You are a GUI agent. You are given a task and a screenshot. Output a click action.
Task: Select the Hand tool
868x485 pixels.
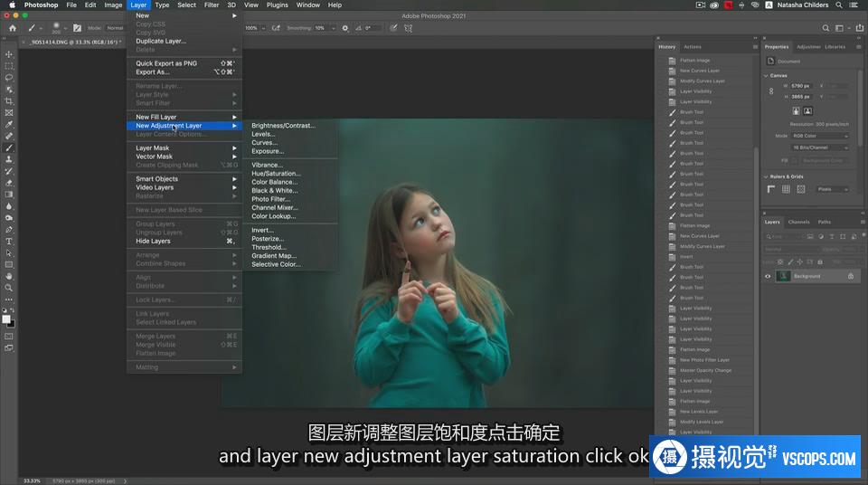pos(9,276)
